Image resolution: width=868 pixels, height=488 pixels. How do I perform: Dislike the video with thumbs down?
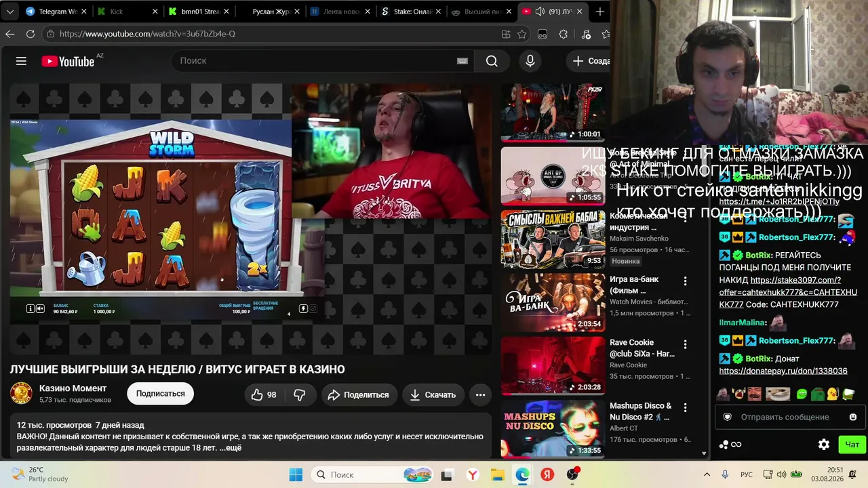pos(299,394)
